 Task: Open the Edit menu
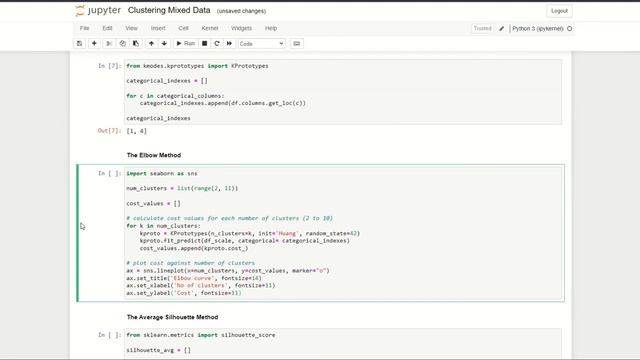[x=107, y=28]
